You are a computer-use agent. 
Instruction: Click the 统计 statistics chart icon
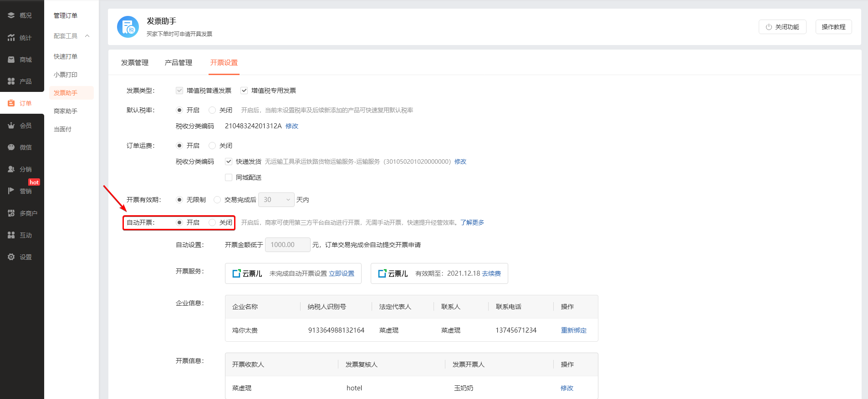[11, 38]
